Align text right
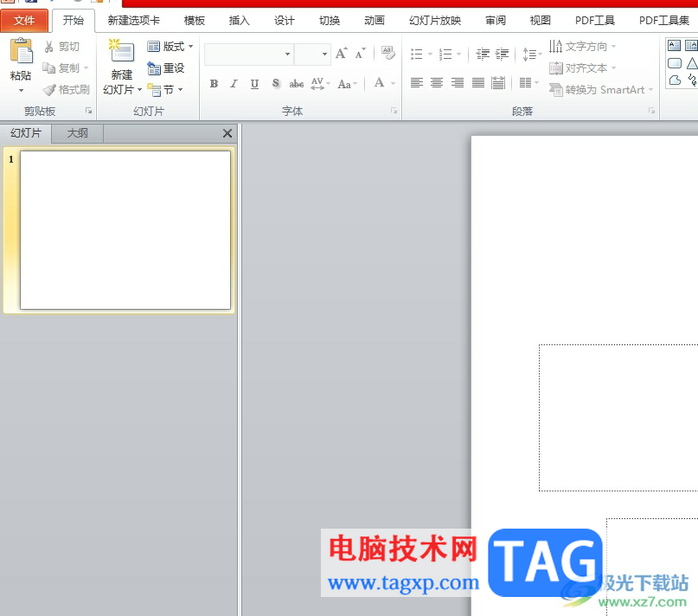The height and width of the screenshot is (616, 698). point(458,83)
